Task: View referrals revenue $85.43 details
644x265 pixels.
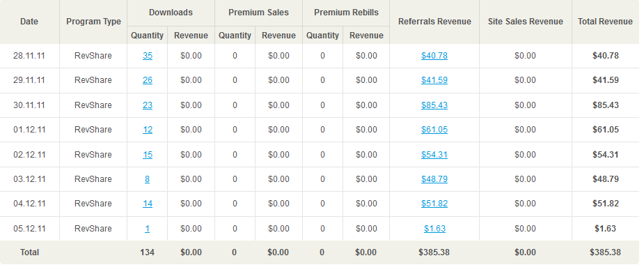Action: pyautogui.click(x=434, y=105)
